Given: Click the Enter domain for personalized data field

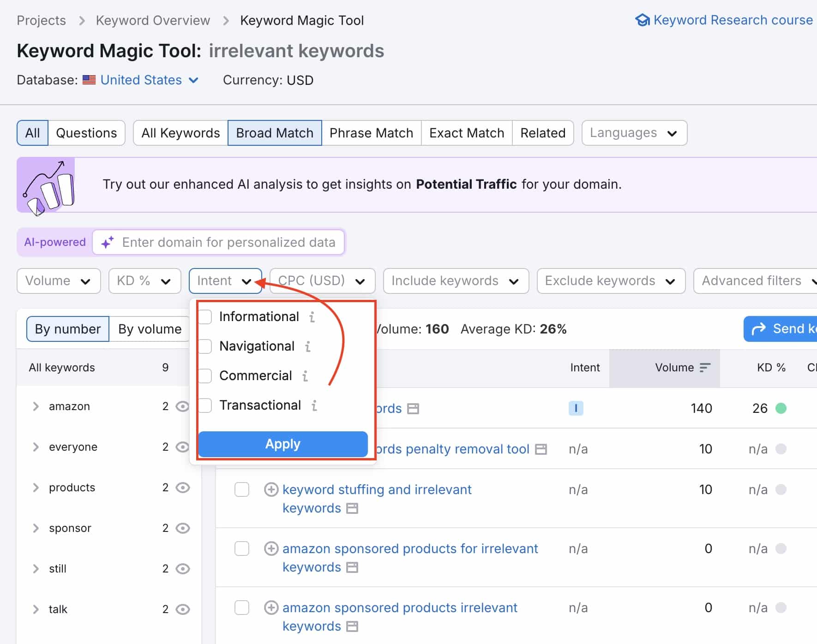Looking at the screenshot, I should pyautogui.click(x=218, y=242).
